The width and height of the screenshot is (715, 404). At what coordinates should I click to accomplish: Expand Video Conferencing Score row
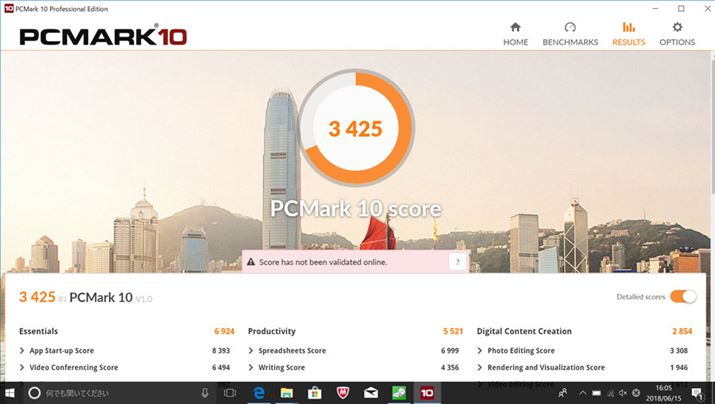pyautogui.click(x=24, y=368)
